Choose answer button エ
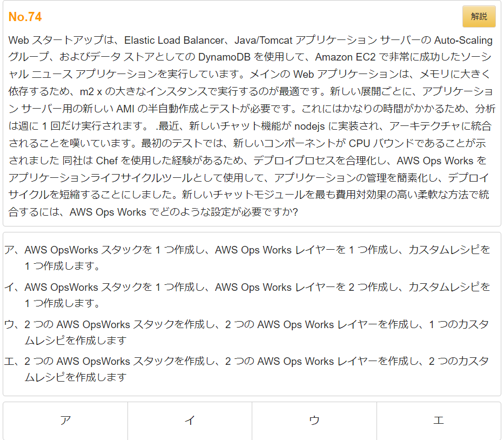Screen dimensions: 504x440 (439, 421)
